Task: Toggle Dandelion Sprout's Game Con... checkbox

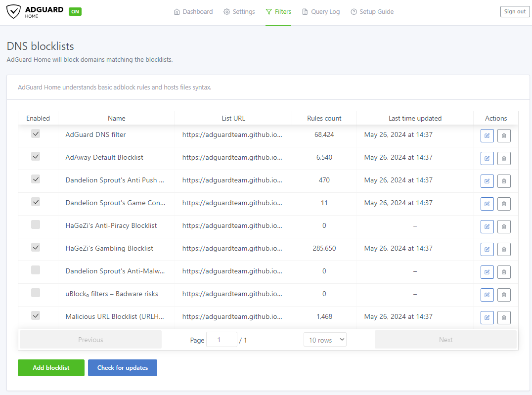Action: click(36, 202)
